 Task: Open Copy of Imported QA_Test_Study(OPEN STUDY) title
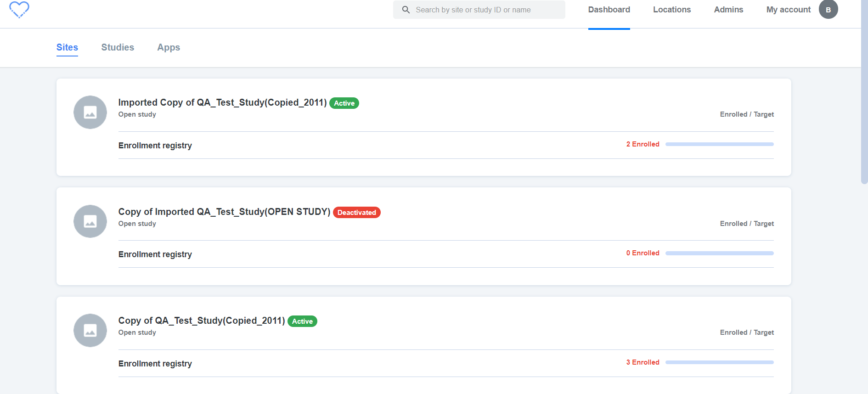pyautogui.click(x=224, y=212)
